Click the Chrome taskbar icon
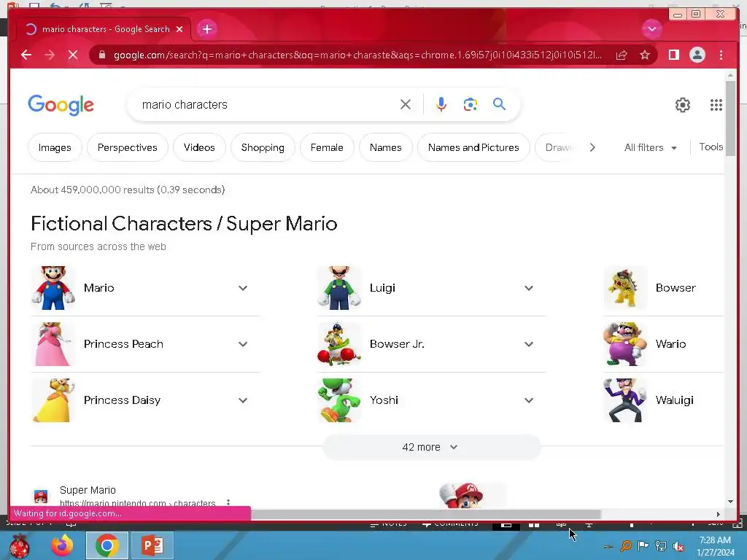The image size is (747, 560). 107,545
